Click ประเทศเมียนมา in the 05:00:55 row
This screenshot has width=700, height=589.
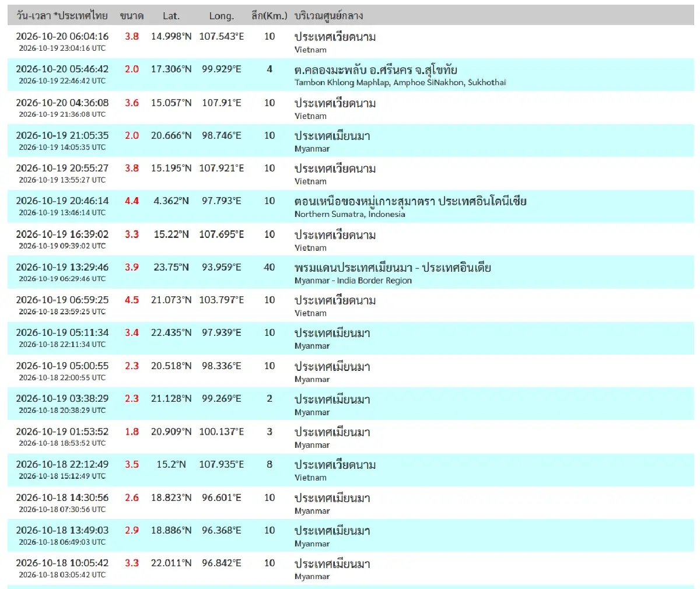point(332,366)
